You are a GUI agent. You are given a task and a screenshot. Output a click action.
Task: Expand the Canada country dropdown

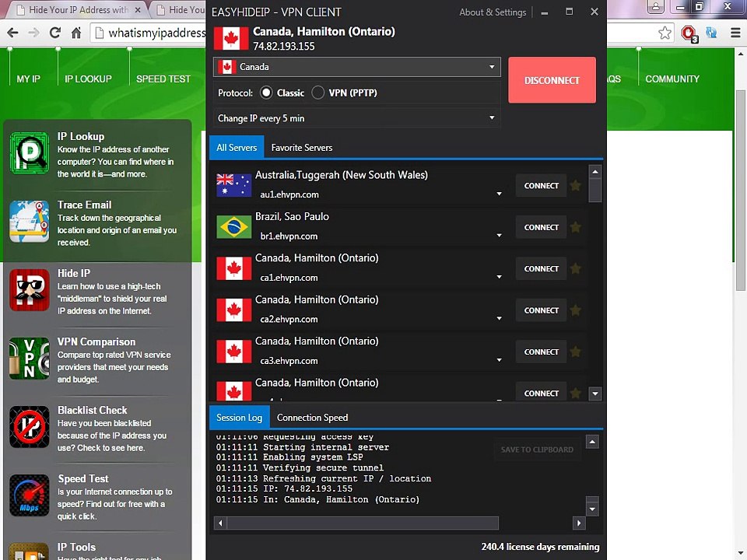(357, 67)
